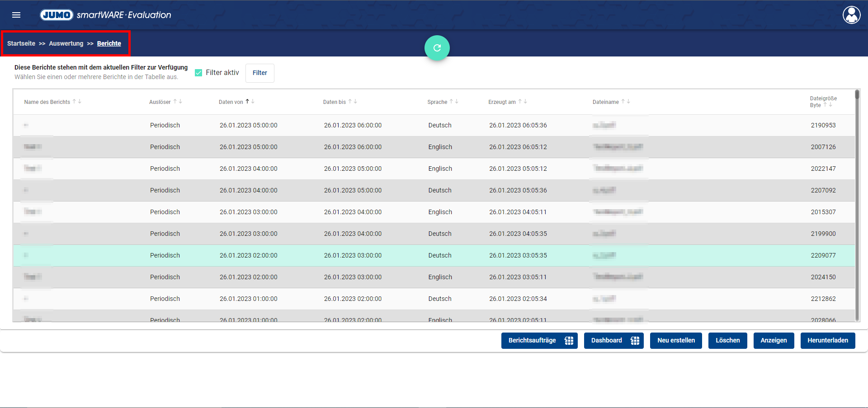Sort Sprache ascending with the up arrow

click(x=451, y=102)
